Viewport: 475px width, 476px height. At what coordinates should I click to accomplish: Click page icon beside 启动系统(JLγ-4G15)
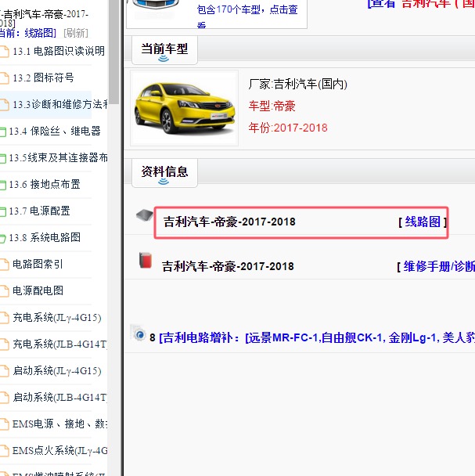(x=4, y=371)
